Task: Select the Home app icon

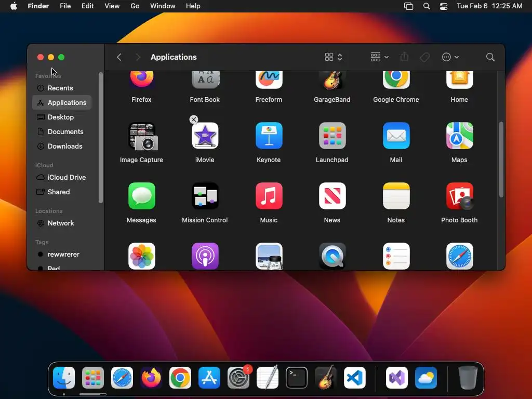Action: 459,79
